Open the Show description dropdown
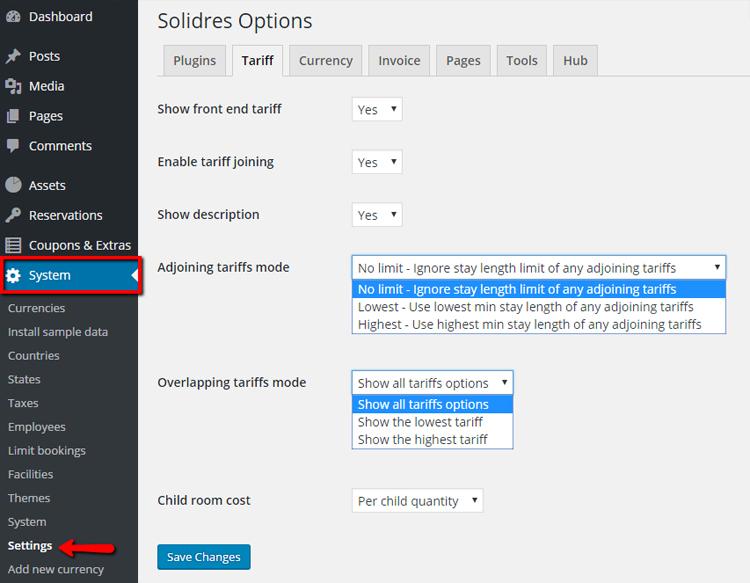This screenshot has width=750, height=583. coord(377,215)
